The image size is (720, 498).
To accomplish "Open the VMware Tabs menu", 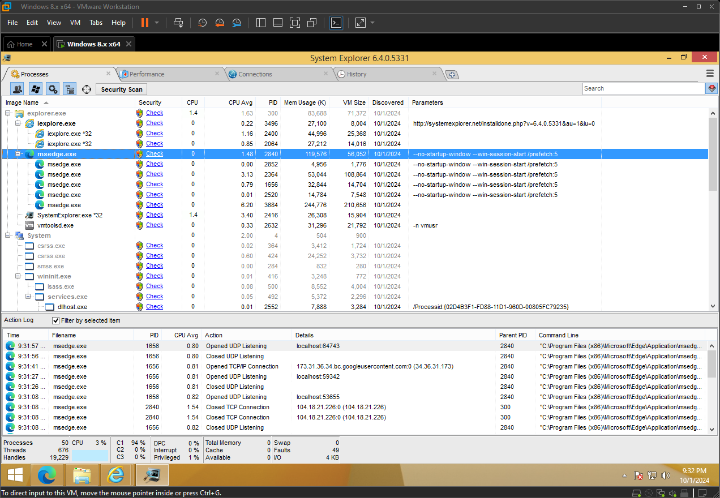I will click(96, 22).
